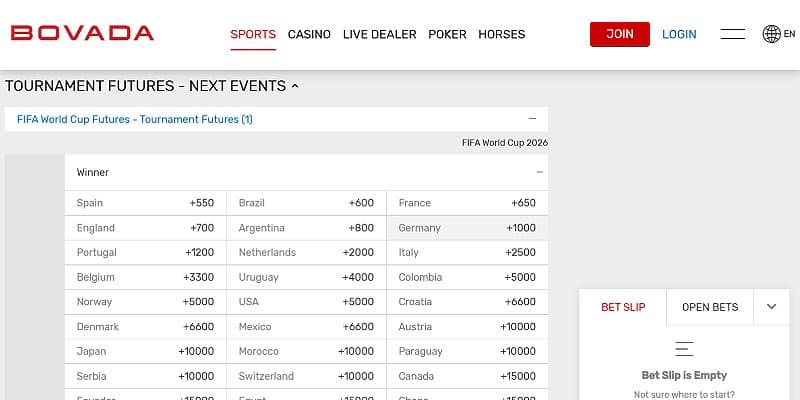The image size is (800, 400).
Task: Open the Horses section
Action: [501, 34]
